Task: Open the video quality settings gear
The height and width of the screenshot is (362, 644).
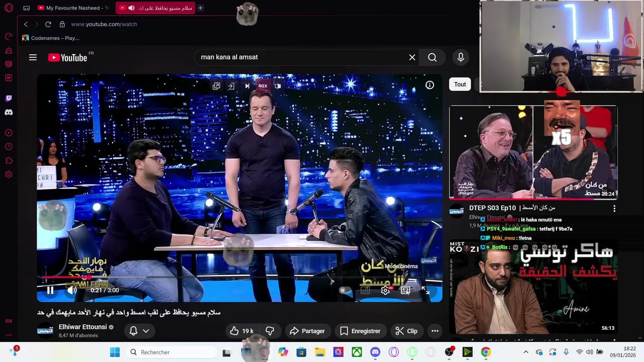Action: (385, 290)
